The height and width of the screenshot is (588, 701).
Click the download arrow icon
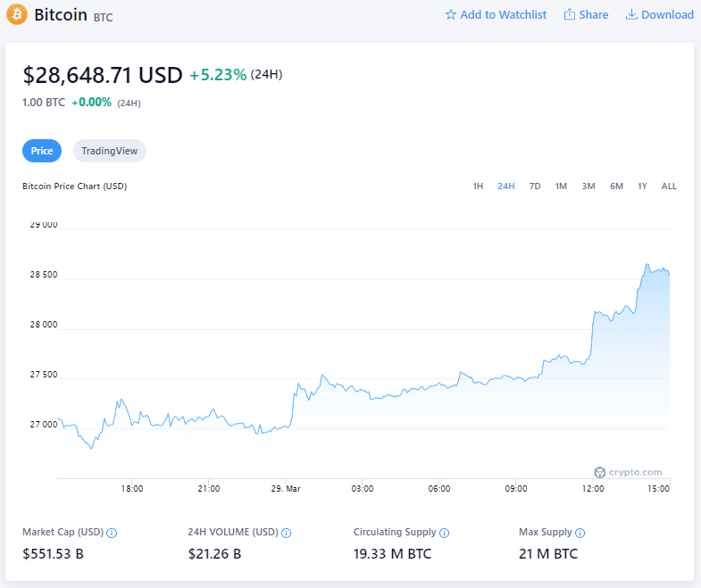tap(631, 14)
